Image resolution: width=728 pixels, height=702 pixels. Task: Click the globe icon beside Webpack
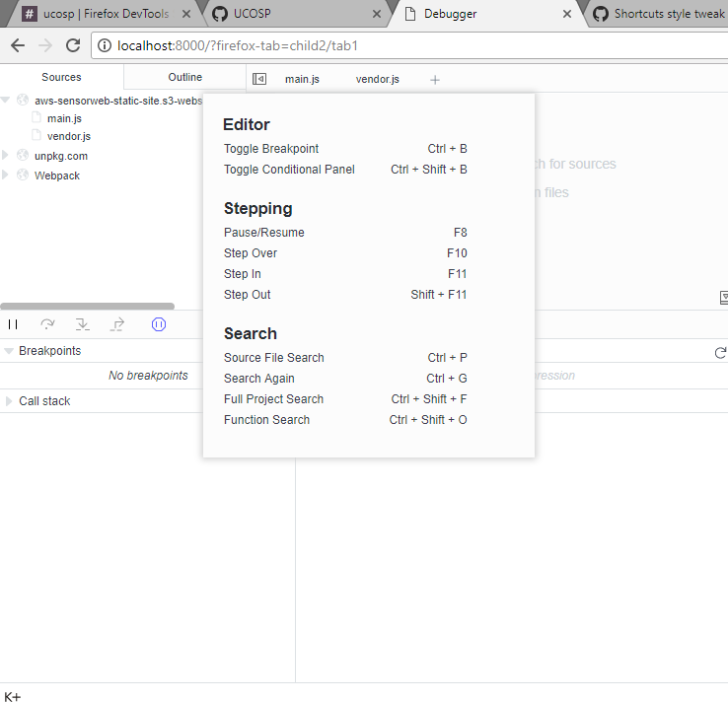[23, 175]
